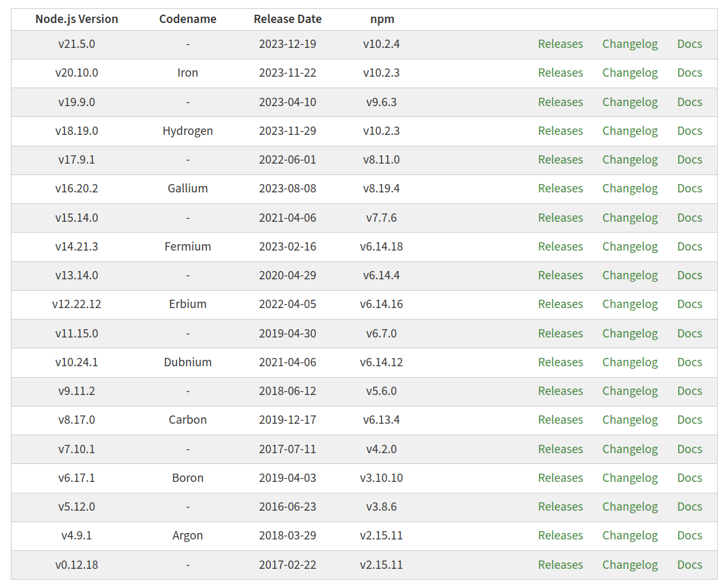This screenshot has height=588, width=726.
Task: View Changelog for v5.12.0
Action: click(629, 507)
